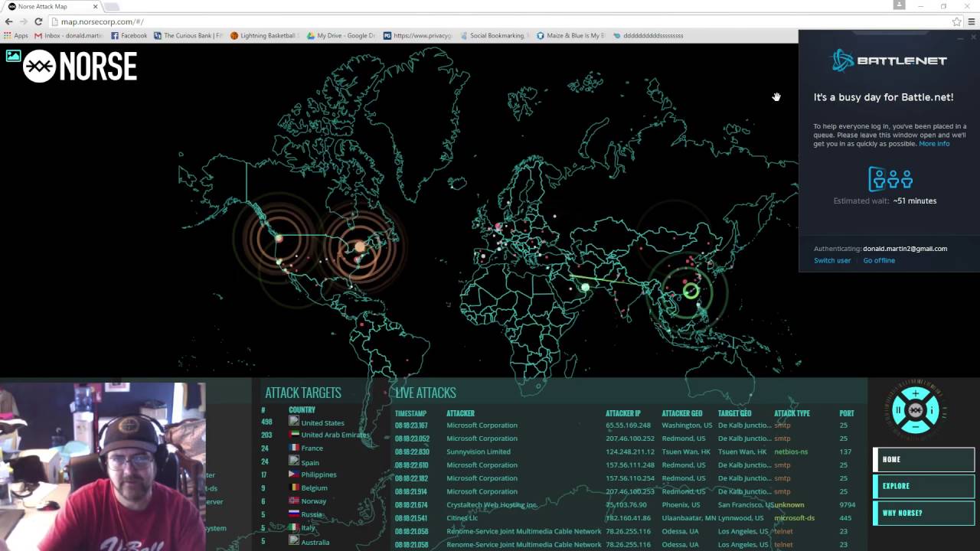Zoom out with the minus control
Image resolution: width=980 pixels, height=551 pixels.
tap(915, 426)
